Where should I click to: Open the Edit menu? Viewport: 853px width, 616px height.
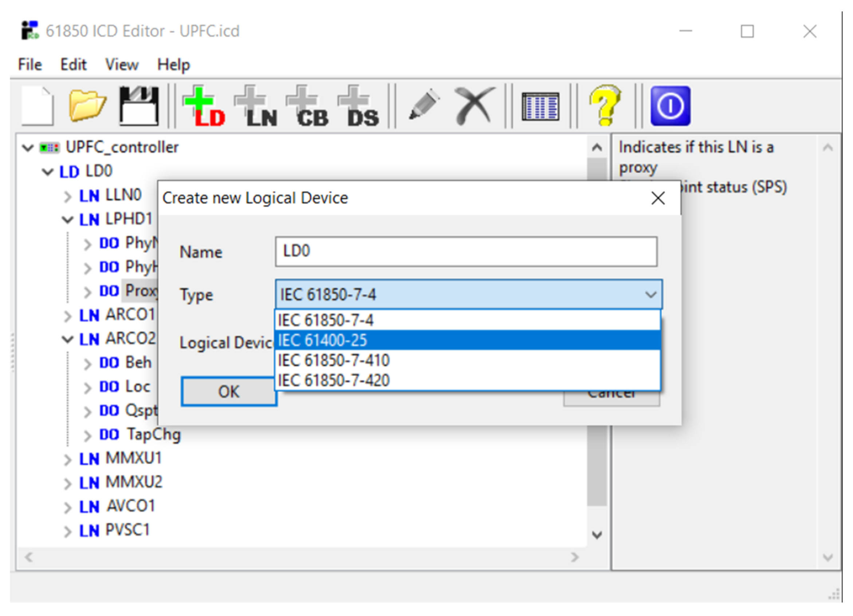[73, 65]
